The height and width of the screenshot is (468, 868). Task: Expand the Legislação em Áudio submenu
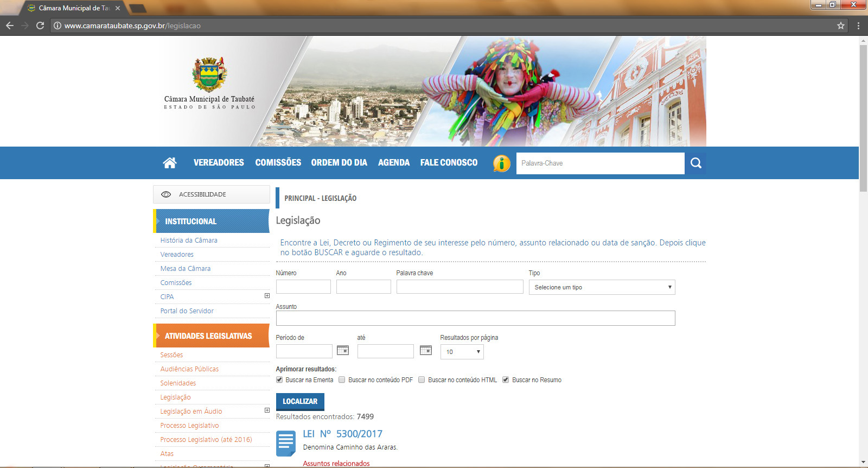pos(267,410)
